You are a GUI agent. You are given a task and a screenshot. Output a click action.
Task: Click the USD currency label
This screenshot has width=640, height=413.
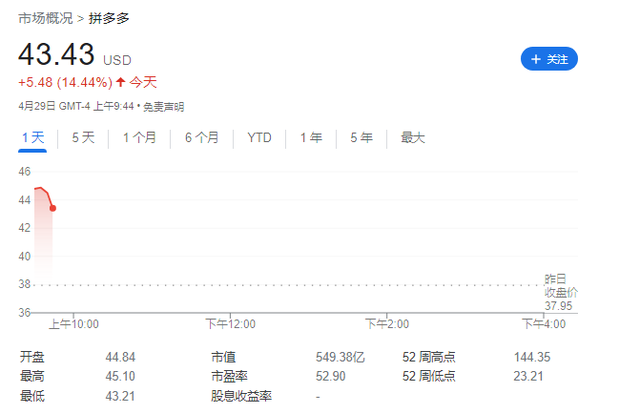[x=117, y=60]
